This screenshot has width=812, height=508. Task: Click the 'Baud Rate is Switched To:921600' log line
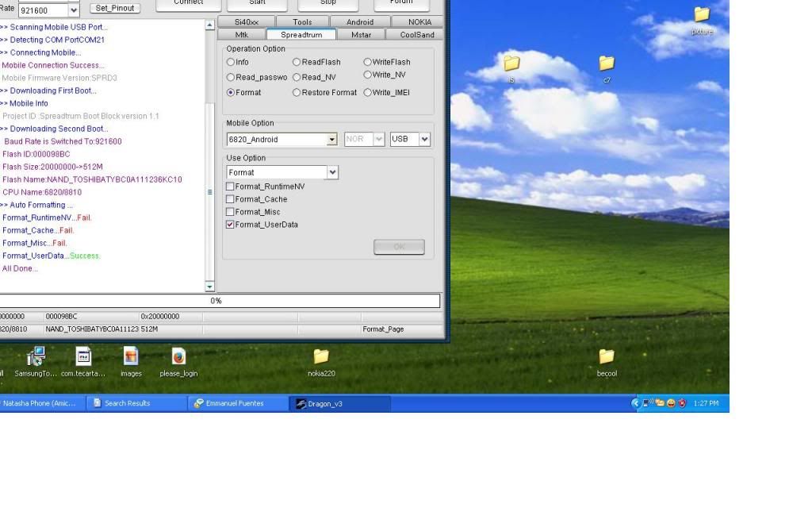coord(63,141)
